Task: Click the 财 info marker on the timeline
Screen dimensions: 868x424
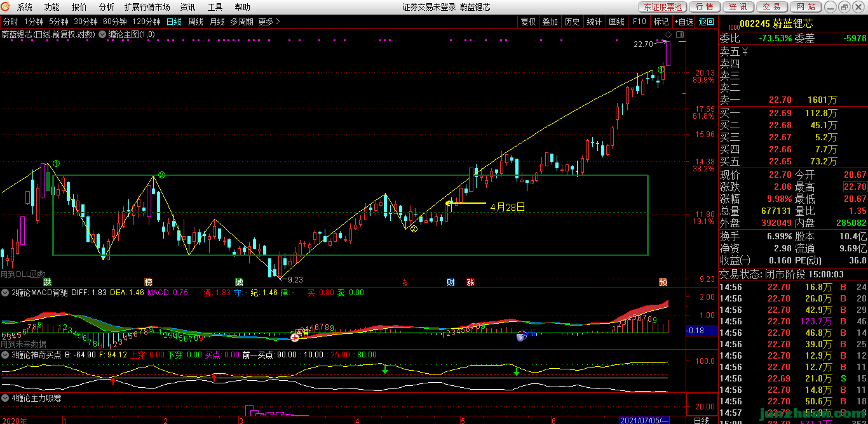Action: pyautogui.click(x=451, y=282)
